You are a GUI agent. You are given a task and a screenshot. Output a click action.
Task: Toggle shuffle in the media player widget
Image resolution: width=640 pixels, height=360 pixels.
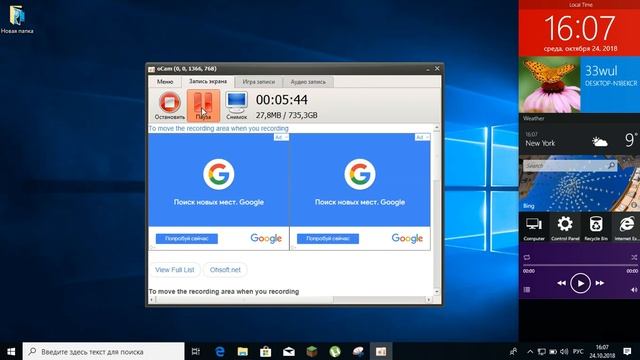[x=634, y=257]
